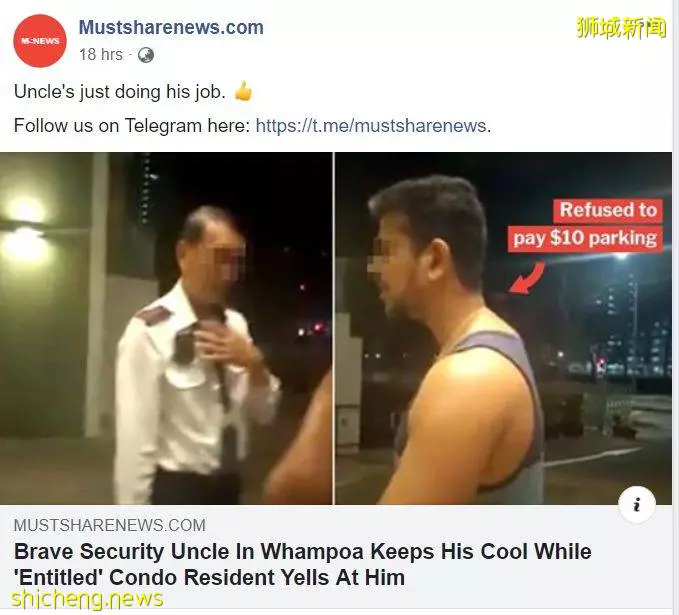Click the MS News red profile logo

40,41
